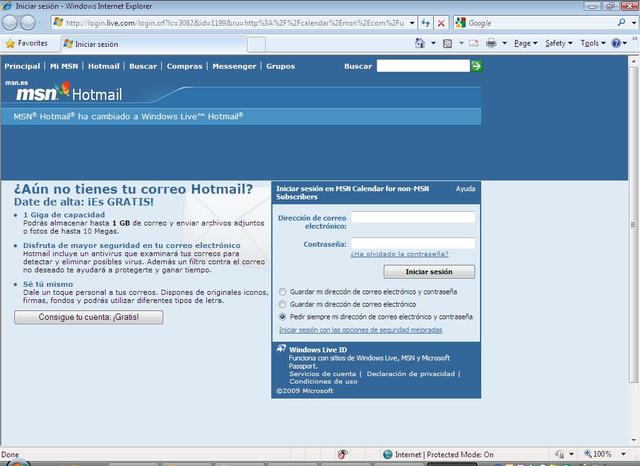The width and height of the screenshot is (640, 466).
Task: Click the Refresh icon beside the address bar
Action: tap(425, 23)
